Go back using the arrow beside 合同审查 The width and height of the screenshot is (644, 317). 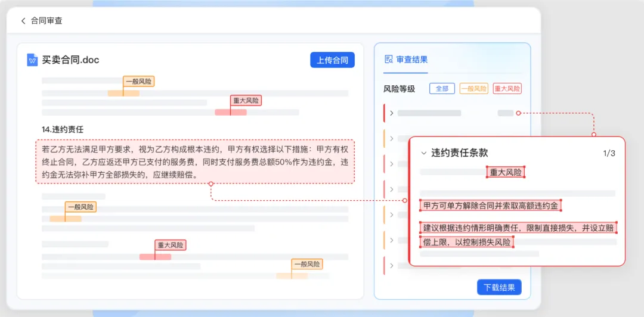point(23,20)
